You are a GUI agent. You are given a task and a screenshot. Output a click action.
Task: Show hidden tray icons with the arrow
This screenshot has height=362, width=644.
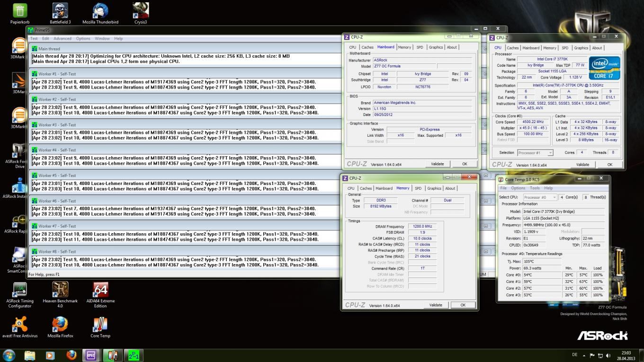click(584, 355)
